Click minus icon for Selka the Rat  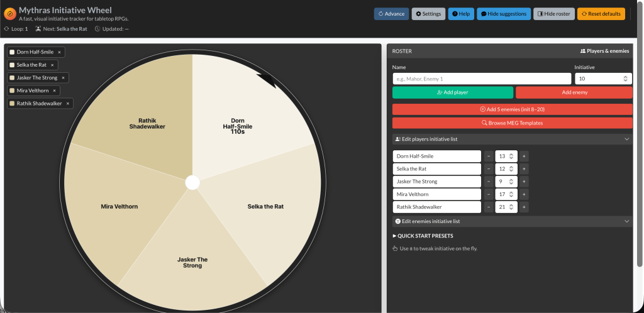pos(488,168)
